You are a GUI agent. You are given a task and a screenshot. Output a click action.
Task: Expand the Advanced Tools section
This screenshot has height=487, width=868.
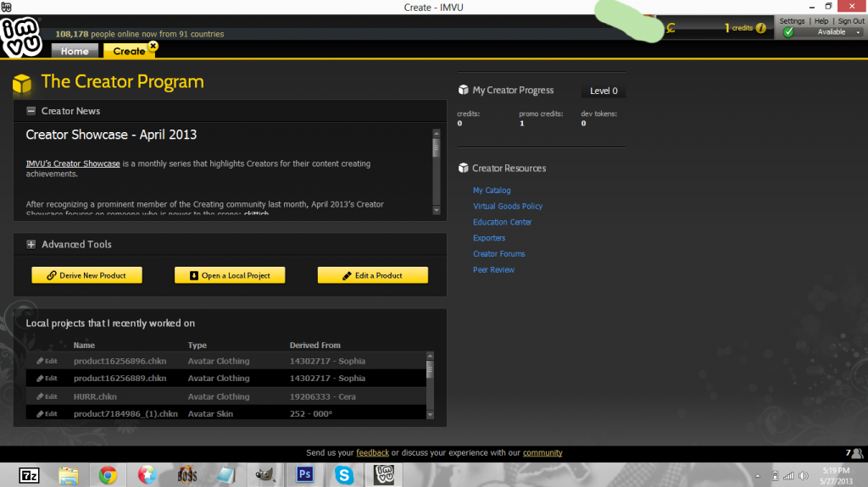[x=31, y=244]
